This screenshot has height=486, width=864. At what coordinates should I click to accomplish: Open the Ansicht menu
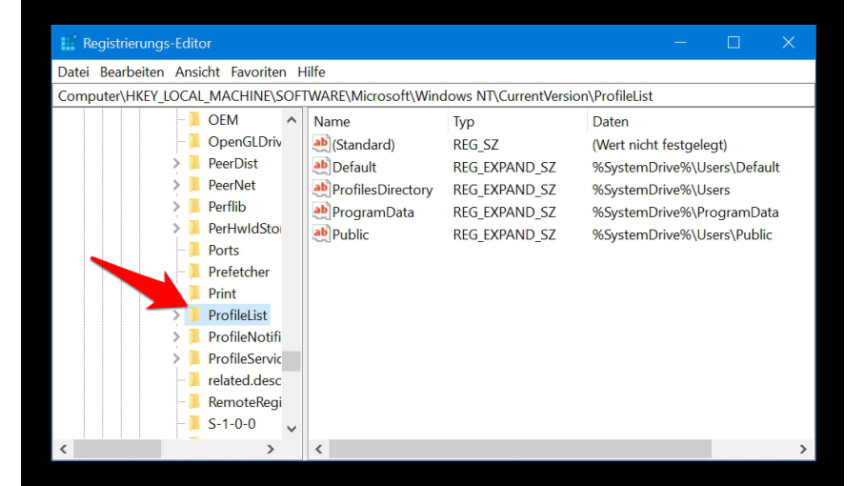pyautogui.click(x=197, y=72)
